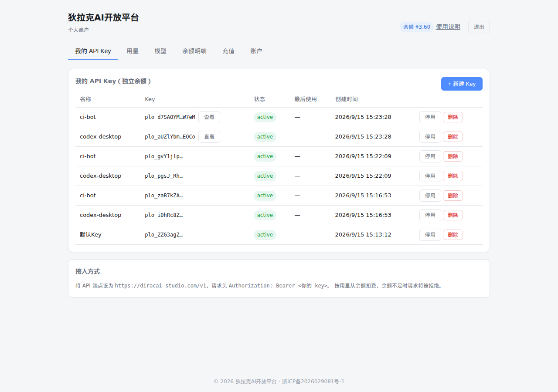Viewport: 558px width, 392px height.
Task: Click the 状态 column header
Action: 259,99
